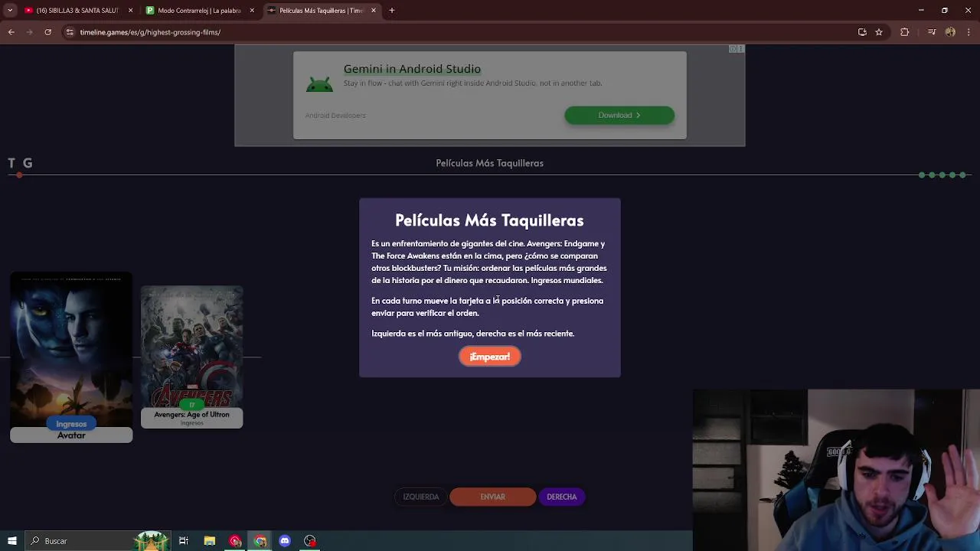Click the T G site logo
Screen dimensions: 980x551
click(20, 163)
